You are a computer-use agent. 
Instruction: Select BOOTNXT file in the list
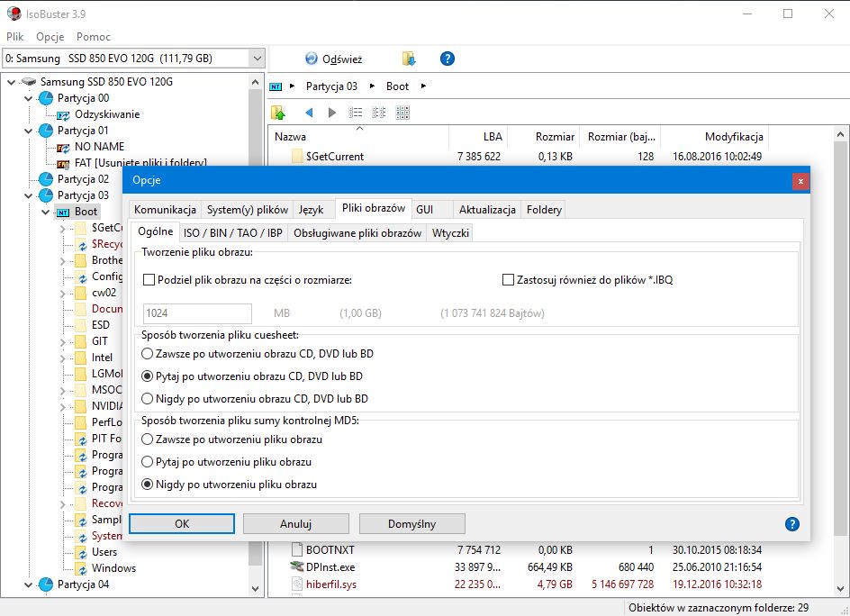330,550
